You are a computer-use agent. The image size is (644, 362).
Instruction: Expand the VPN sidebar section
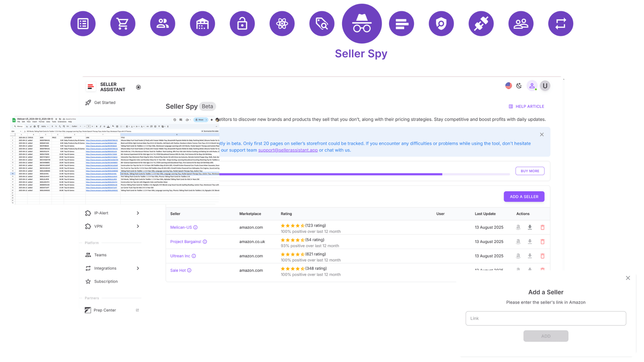tap(98, 226)
